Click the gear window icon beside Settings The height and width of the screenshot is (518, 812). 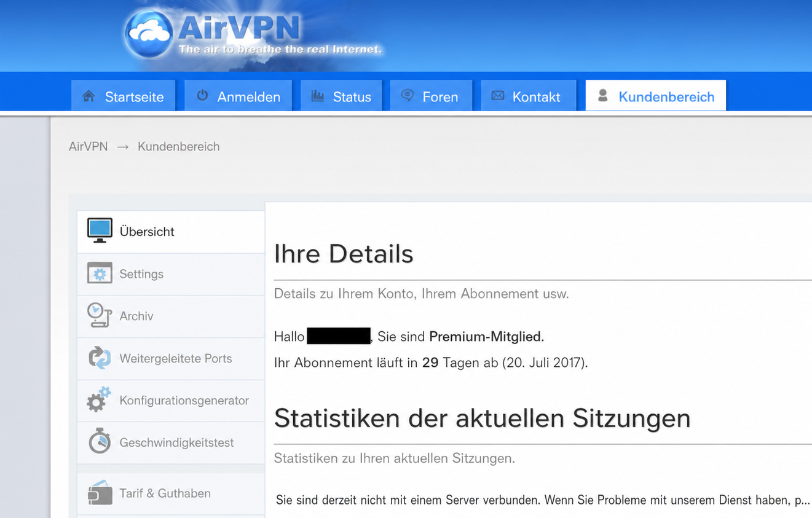pyautogui.click(x=100, y=273)
